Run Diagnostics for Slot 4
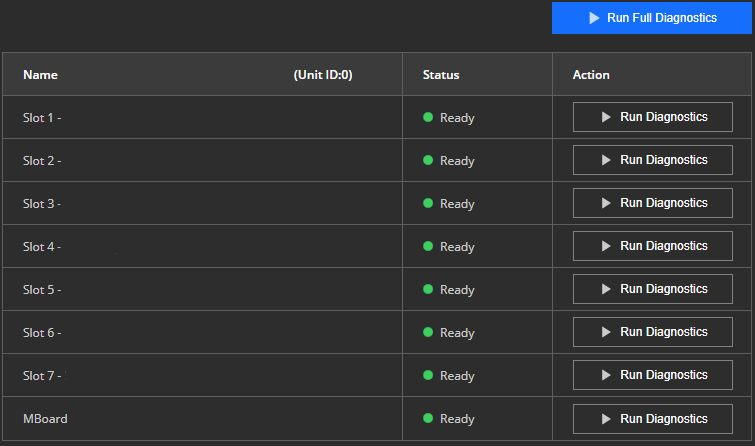755x446 pixels. tap(652, 246)
